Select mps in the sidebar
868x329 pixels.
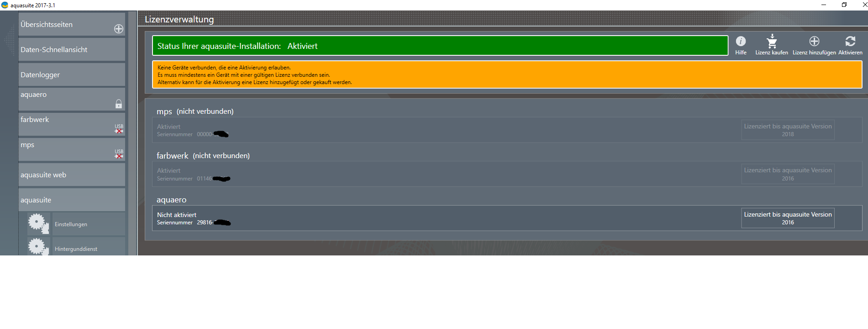click(x=72, y=149)
